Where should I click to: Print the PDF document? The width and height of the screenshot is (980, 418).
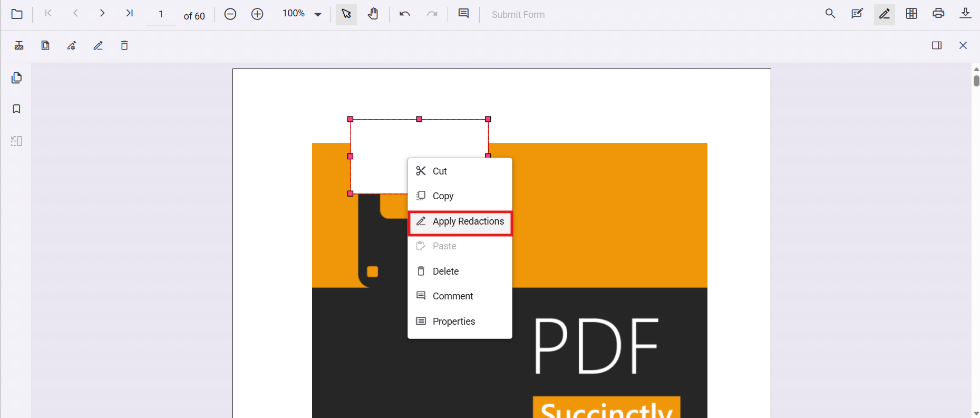pyautogui.click(x=938, y=14)
